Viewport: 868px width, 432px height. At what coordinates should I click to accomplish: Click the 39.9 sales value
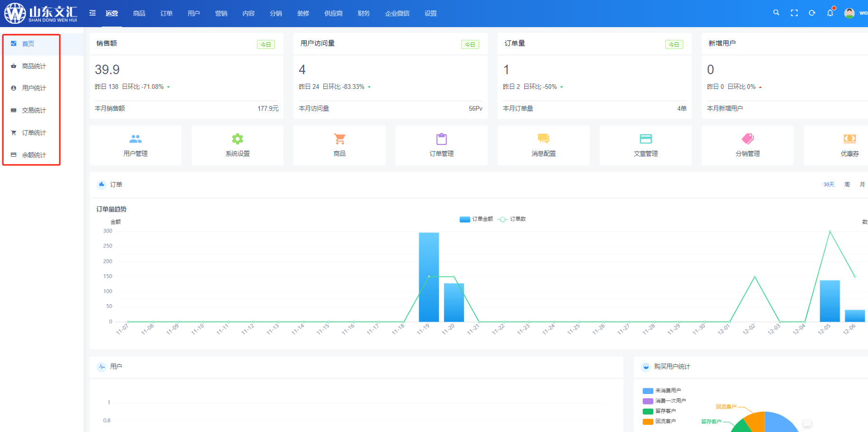(x=107, y=70)
